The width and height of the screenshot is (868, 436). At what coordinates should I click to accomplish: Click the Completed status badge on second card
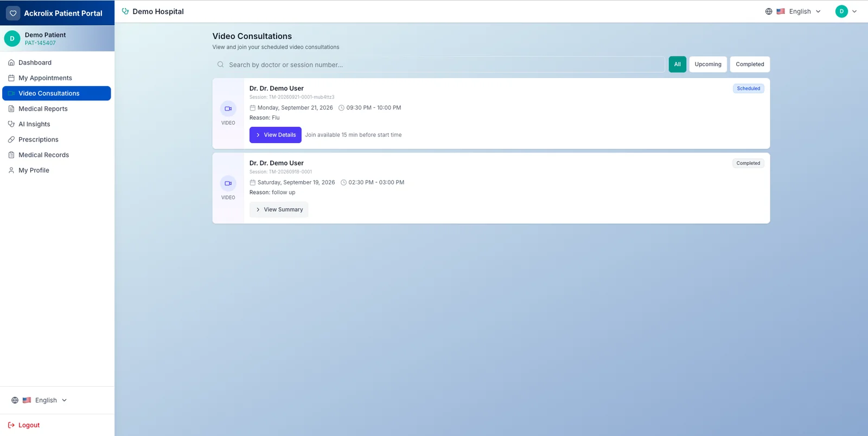[x=748, y=163]
